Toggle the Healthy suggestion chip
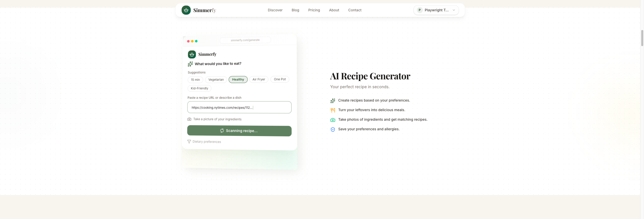This screenshot has height=219, width=644. click(238, 79)
